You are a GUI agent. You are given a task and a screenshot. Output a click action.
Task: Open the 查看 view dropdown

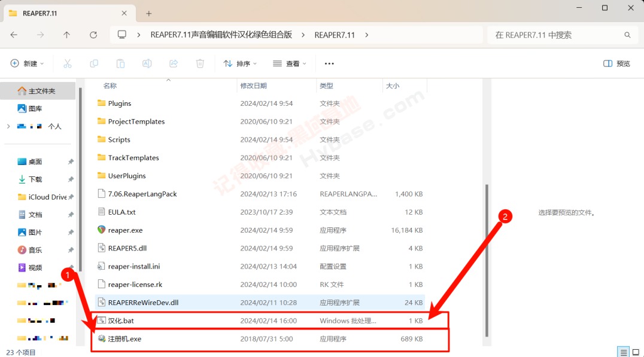290,63
